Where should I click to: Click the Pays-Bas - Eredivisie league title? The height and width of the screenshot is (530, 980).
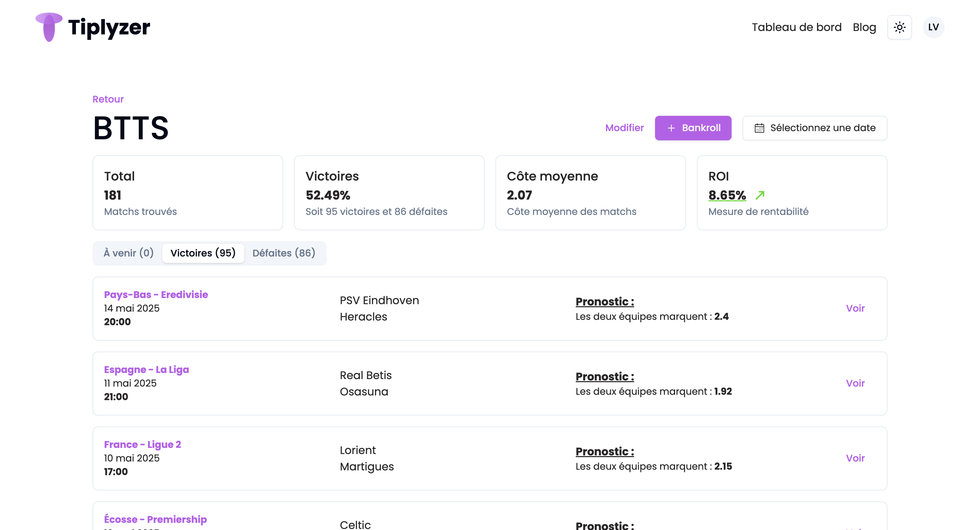156,295
